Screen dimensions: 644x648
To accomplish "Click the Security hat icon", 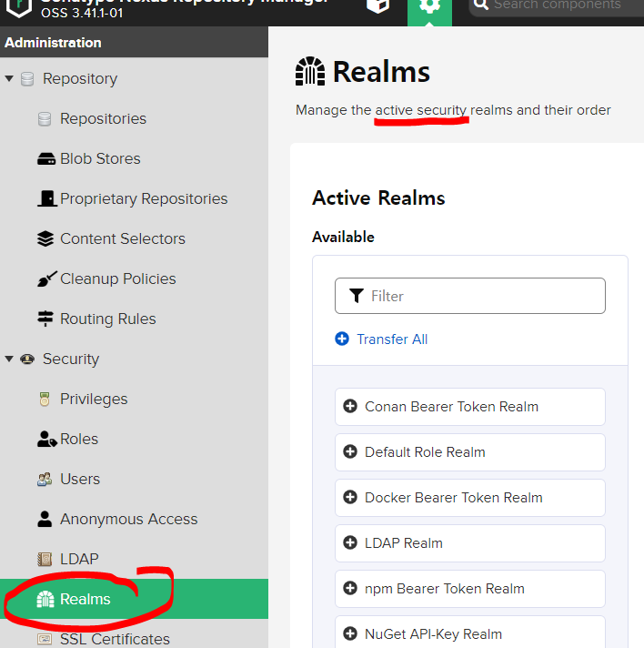I will (27, 359).
